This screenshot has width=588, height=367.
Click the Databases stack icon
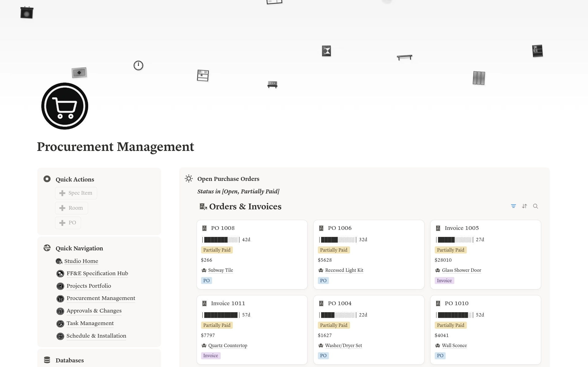click(47, 360)
